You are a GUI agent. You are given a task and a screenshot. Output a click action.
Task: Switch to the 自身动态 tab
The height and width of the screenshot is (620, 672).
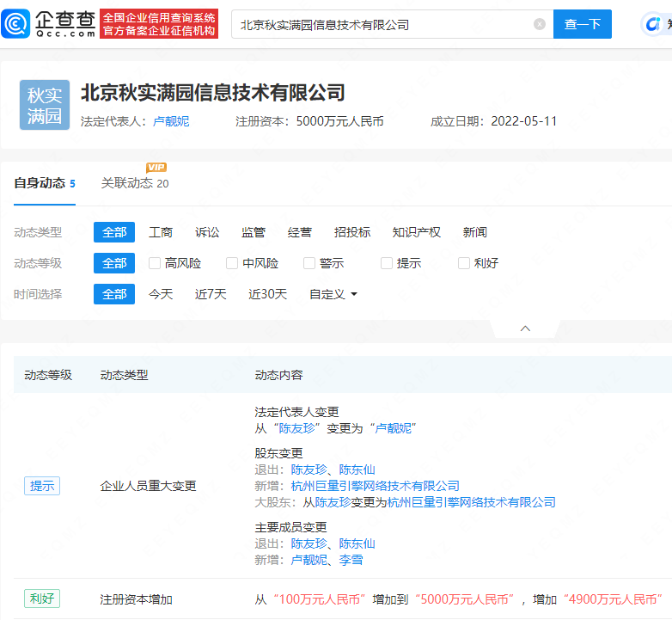point(45,183)
